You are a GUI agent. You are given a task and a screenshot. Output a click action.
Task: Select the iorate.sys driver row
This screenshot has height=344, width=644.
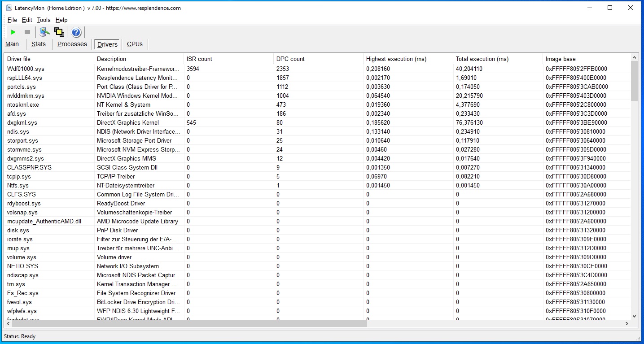[x=317, y=239]
